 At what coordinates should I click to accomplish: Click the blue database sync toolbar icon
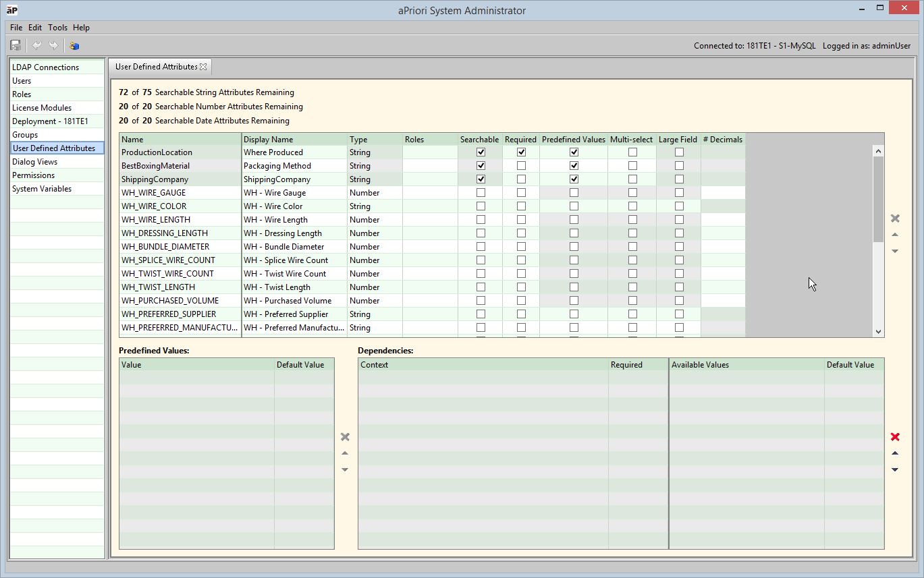click(x=74, y=46)
